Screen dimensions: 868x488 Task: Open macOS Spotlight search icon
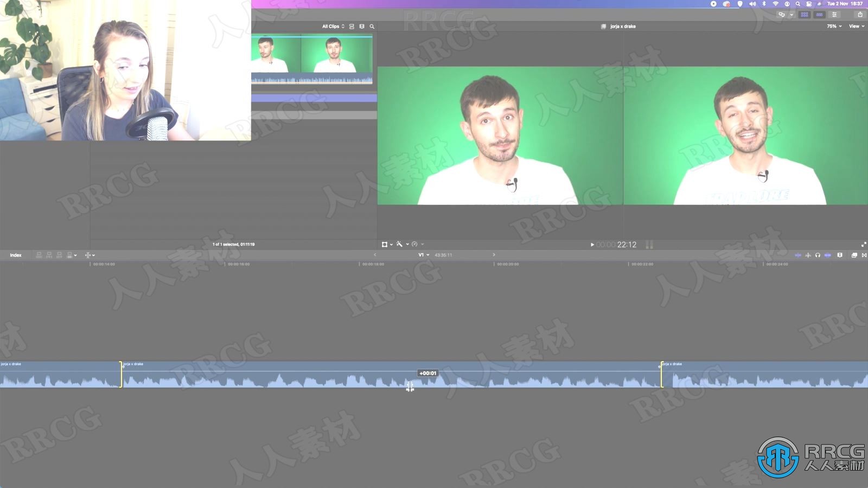point(798,4)
